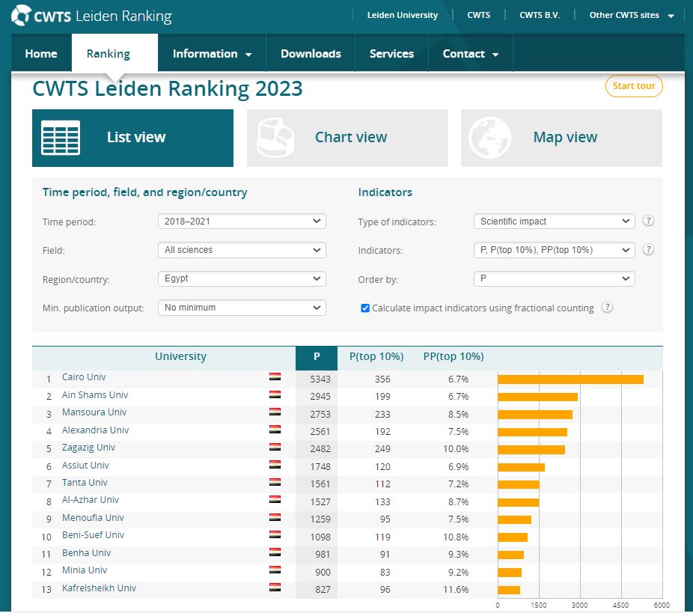Go to the Downloads menu item
The height and width of the screenshot is (616, 693).
[x=311, y=54]
